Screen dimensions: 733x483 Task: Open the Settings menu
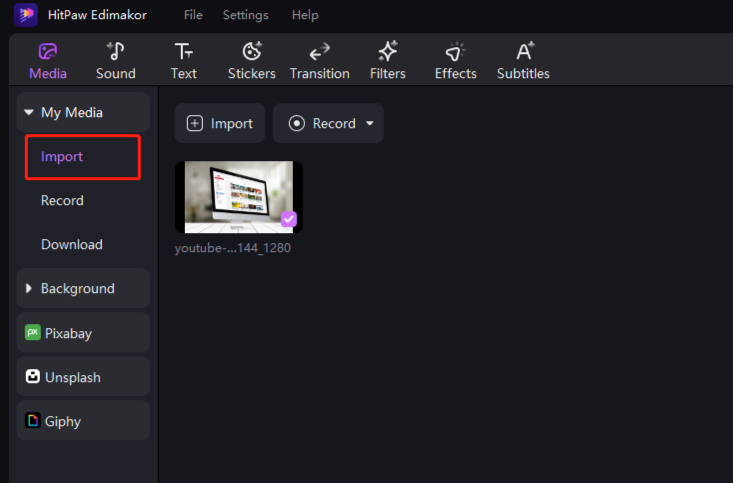(245, 15)
